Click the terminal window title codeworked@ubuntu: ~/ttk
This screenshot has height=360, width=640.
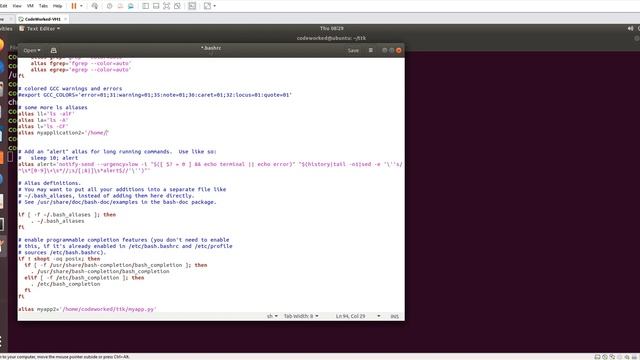pos(331,38)
